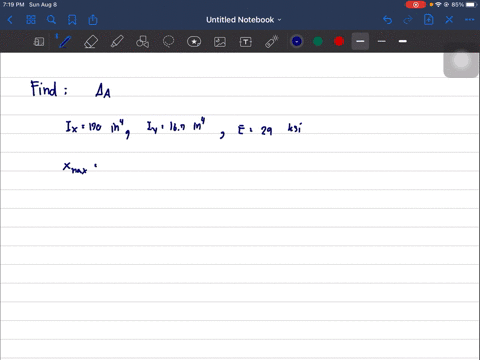Select the Eraser tool

(91, 42)
